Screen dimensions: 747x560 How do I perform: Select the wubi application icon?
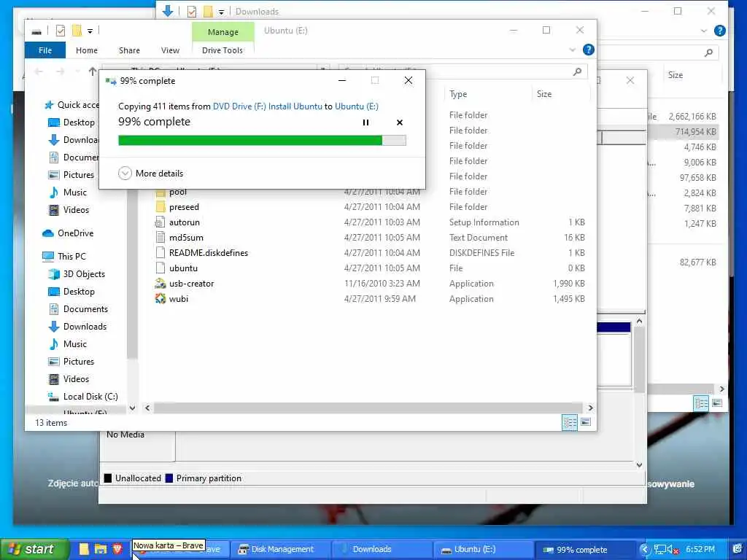point(160,298)
